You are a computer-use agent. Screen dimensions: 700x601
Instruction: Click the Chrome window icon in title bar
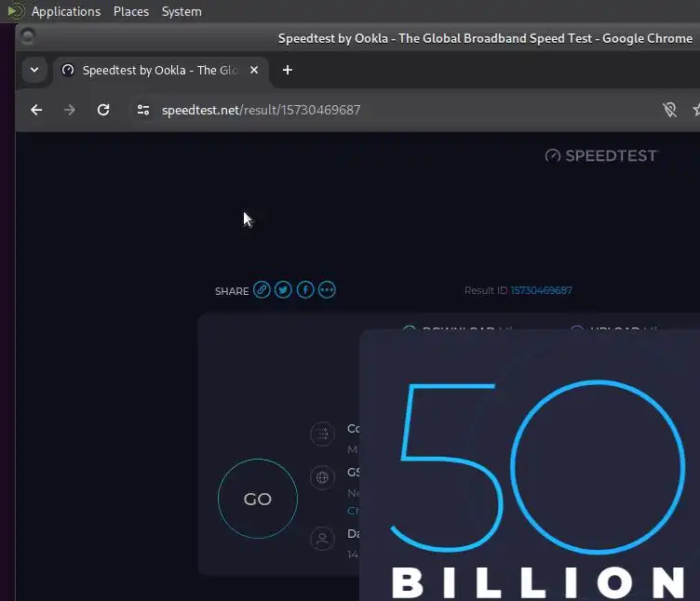(28, 36)
